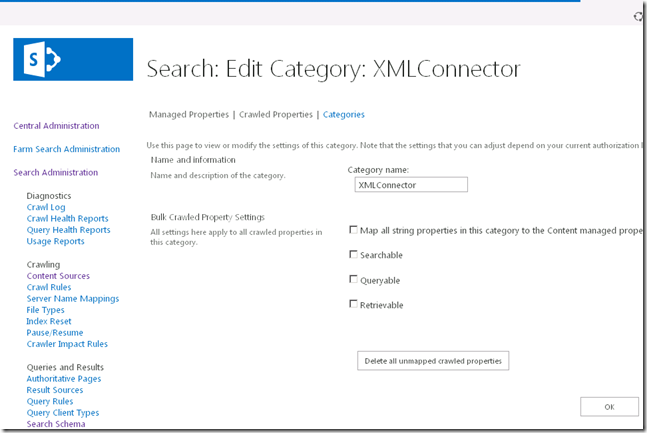Go to Central Administration
This screenshot has width=647, height=433.
[56, 126]
